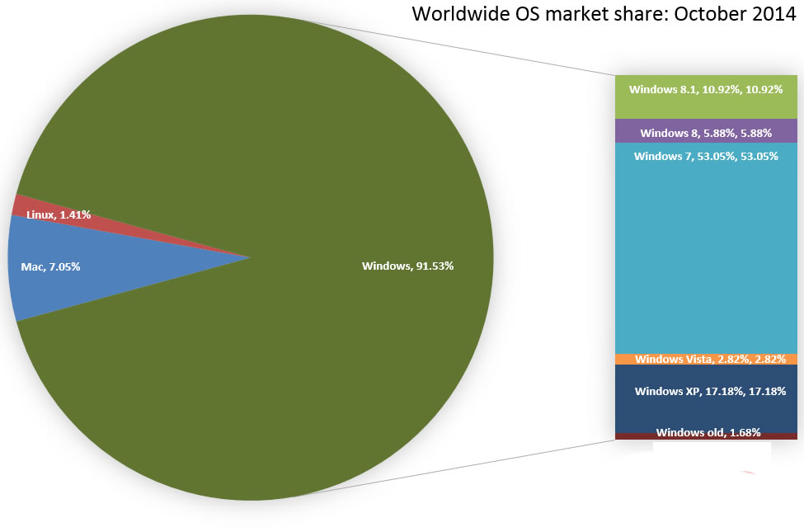Click the 'Windows 7, 53.05%' bar label
The width and height of the screenshot is (804, 532).
pyautogui.click(x=706, y=157)
